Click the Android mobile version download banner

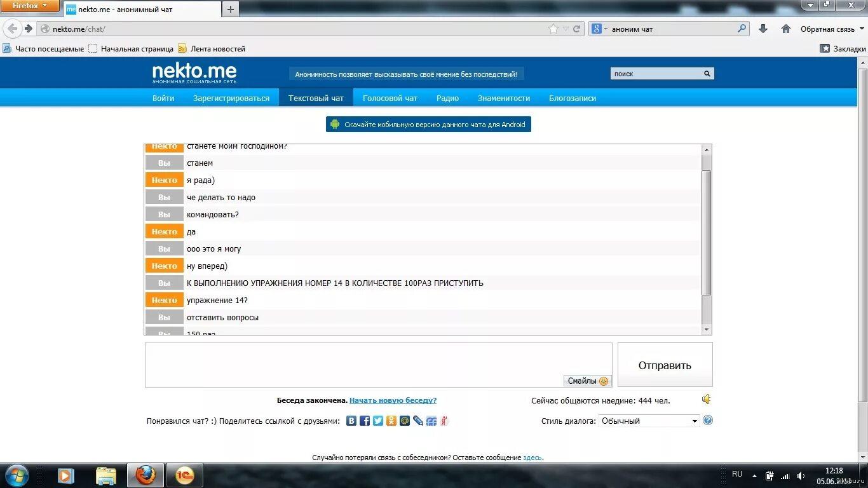pos(428,125)
